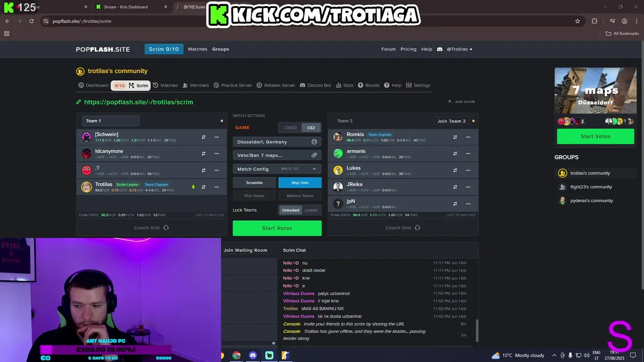644x362 pixels.
Task: Open the Pricing link
Action: [409, 49]
